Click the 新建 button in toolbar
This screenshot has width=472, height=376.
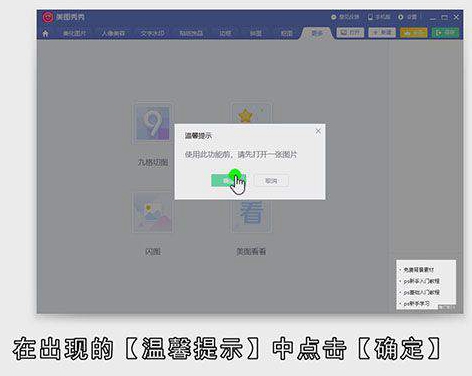[x=382, y=33]
